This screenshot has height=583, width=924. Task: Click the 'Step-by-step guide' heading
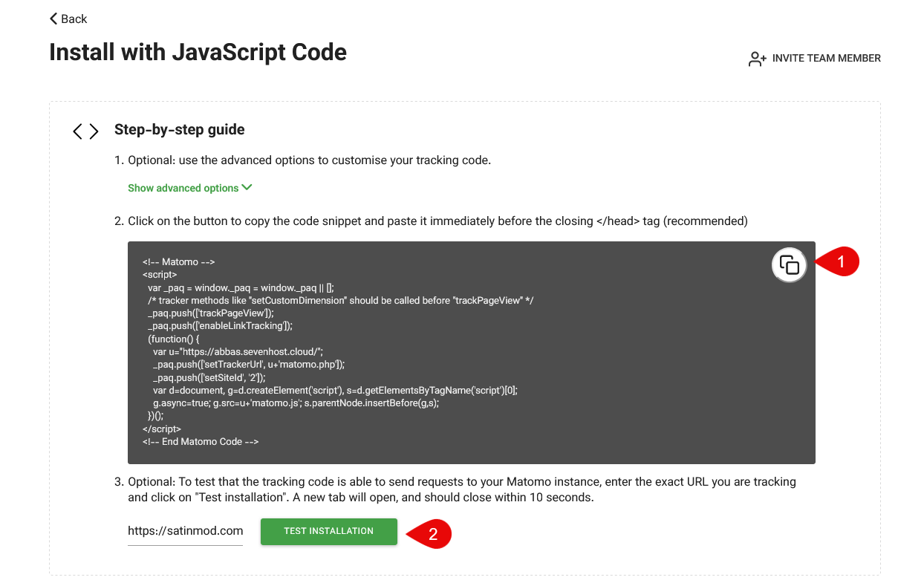tap(180, 130)
